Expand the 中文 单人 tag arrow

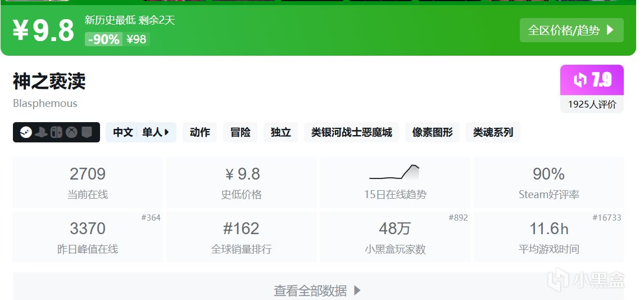pos(167,132)
